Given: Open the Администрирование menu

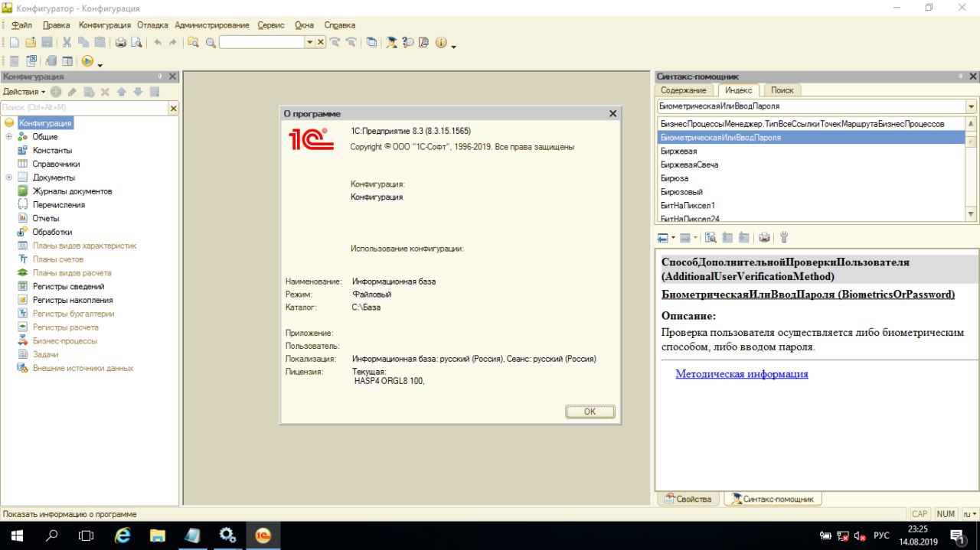Looking at the screenshot, I should coord(212,25).
